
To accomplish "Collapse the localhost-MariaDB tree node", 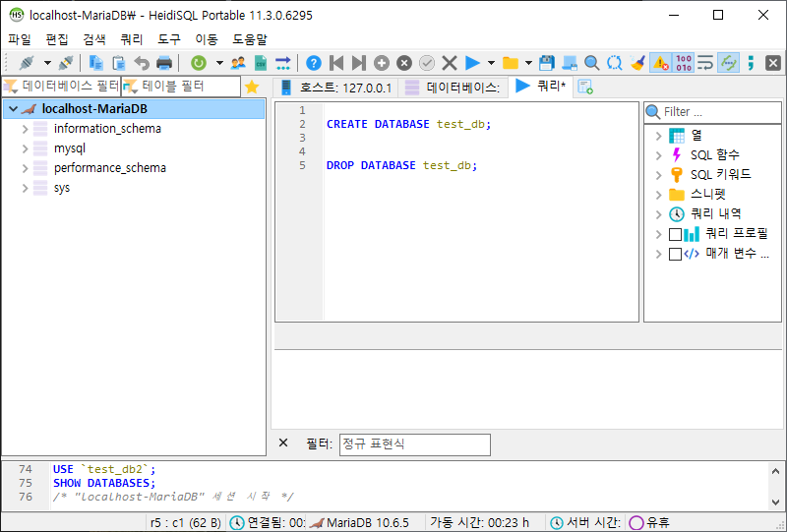I will pos(13,109).
